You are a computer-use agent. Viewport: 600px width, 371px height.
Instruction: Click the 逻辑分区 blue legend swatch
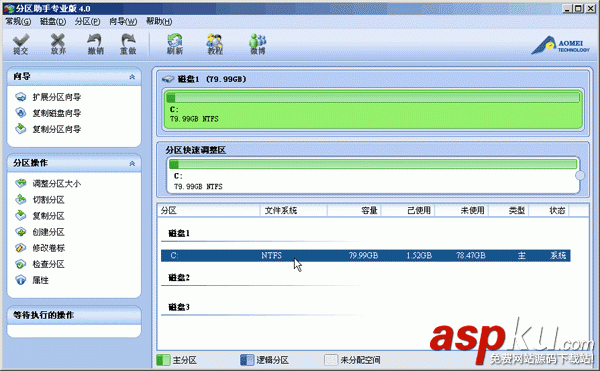tap(247, 360)
